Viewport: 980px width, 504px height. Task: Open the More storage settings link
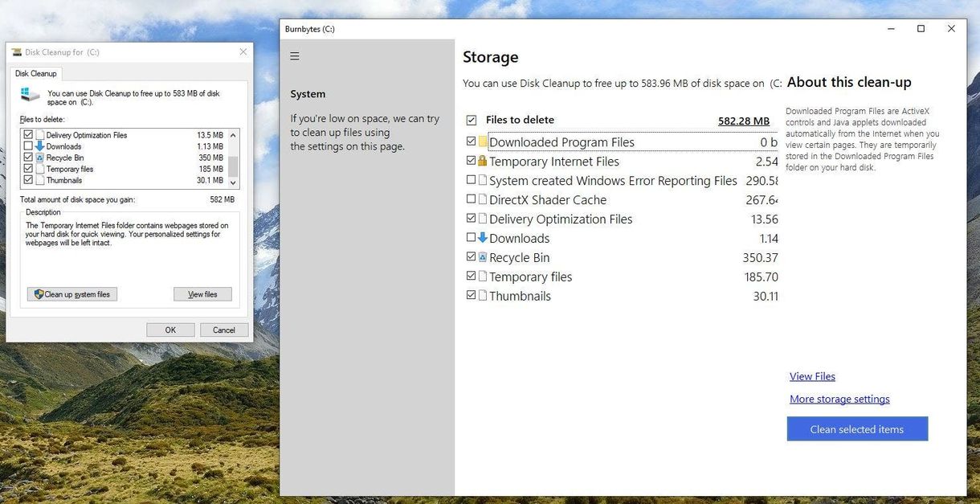tap(839, 399)
